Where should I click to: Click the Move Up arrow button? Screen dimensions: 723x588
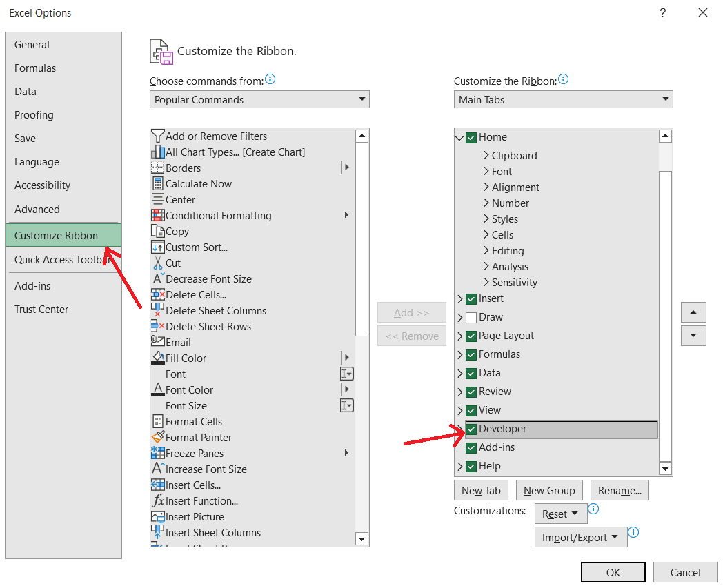tap(693, 312)
